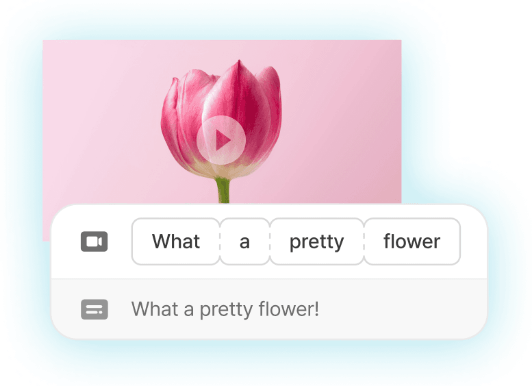Select the "a" word chip

click(245, 242)
